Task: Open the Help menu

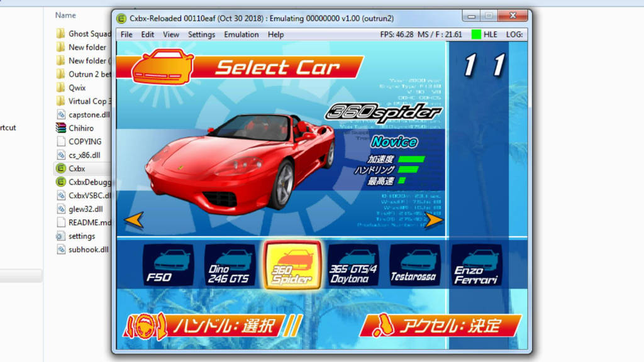Action: tap(275, 35)
